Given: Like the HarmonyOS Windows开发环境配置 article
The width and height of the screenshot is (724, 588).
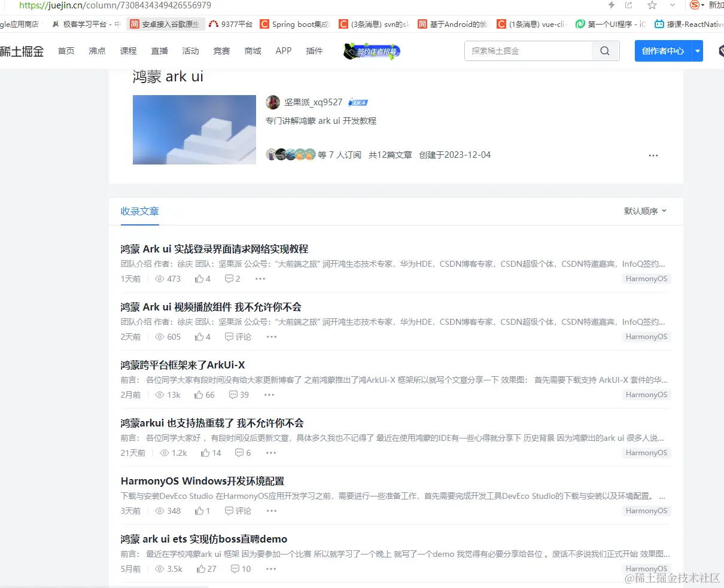Looking at the screenshot, I should [199, 511].
